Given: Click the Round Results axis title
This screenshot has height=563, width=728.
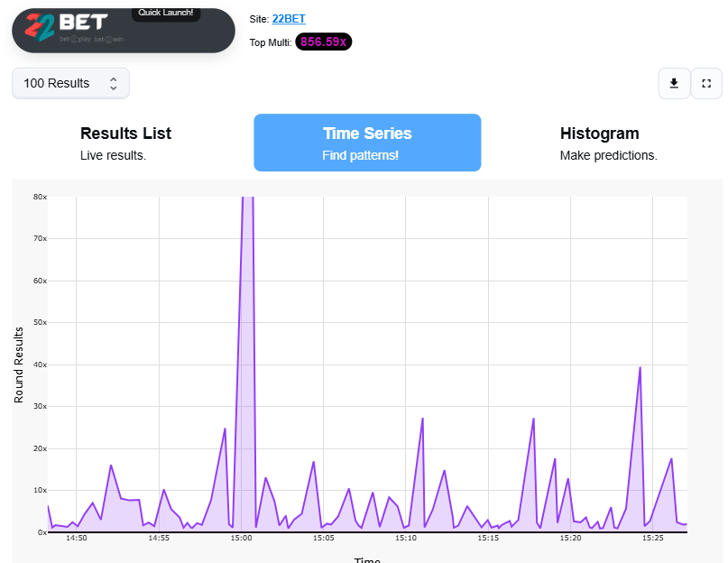Looking at the screenshot, I should (x=19, y=365).
